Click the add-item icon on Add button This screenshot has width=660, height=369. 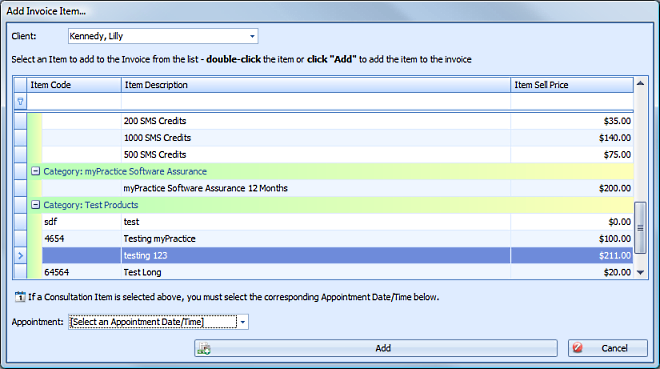coord(204,348)
